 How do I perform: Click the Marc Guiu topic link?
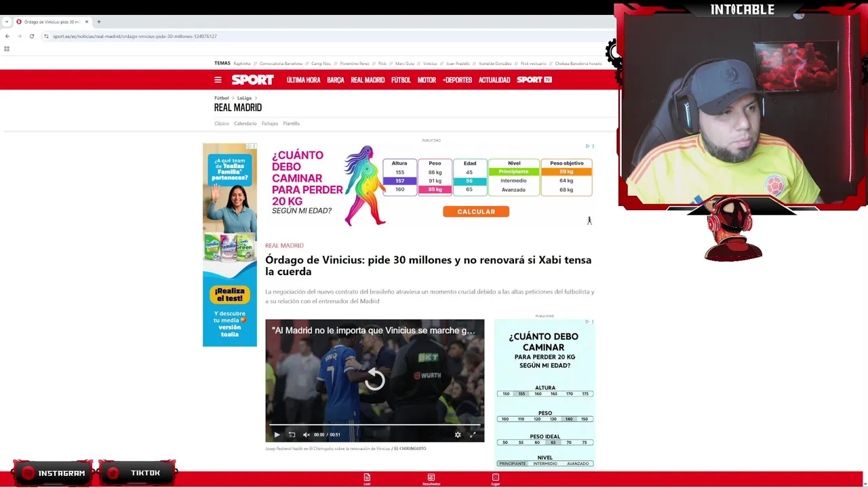click(x=405, y=64)
